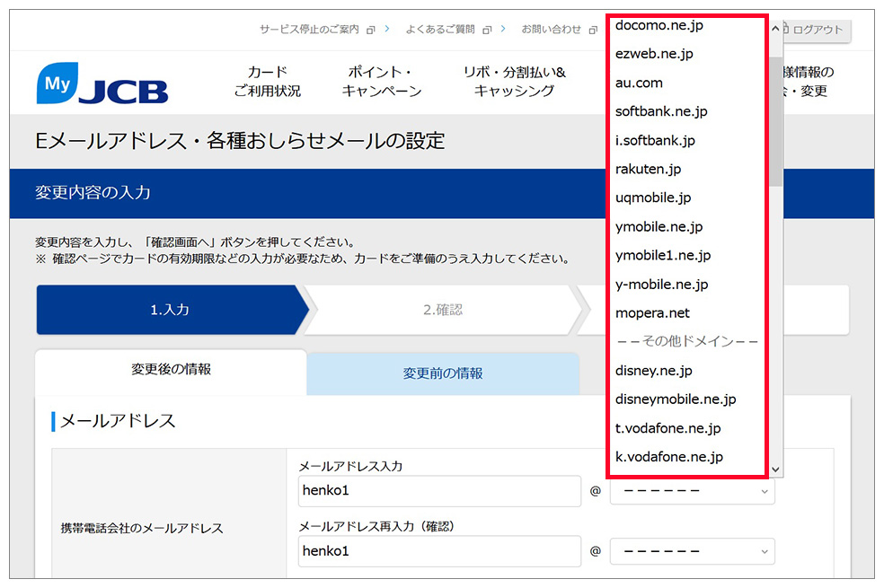This screenshot has height=588, width=884.
Task: Open domain dropdown beside メールアドレス再入力
Action: click(693, 551)
